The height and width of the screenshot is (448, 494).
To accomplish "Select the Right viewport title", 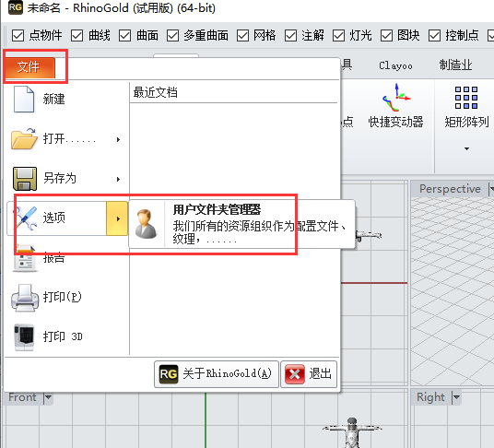I will (430, 397).
